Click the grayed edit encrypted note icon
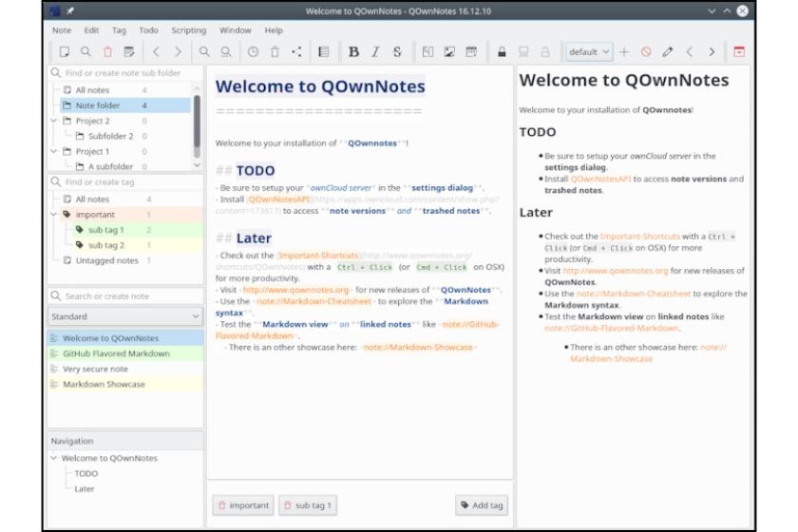This screenshot has width=798, height=532. (523, 51)
